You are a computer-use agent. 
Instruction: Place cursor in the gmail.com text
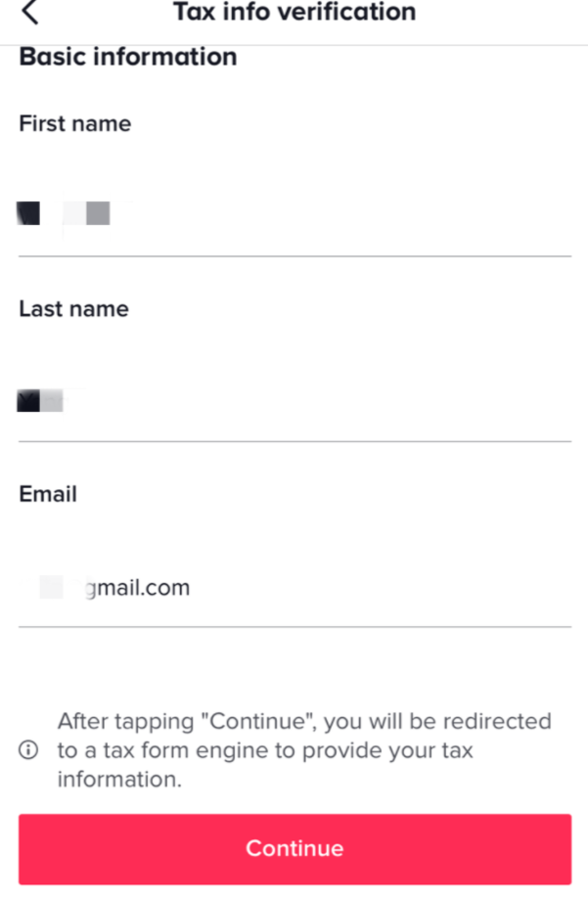pos(138,588)
